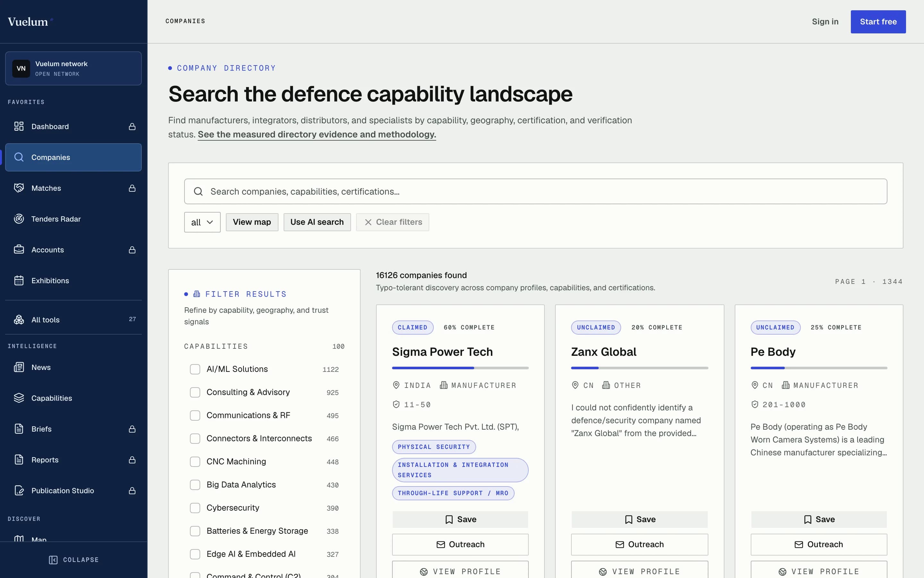
Task: Click the Matches handshake icon
Action: coord(19,188)
